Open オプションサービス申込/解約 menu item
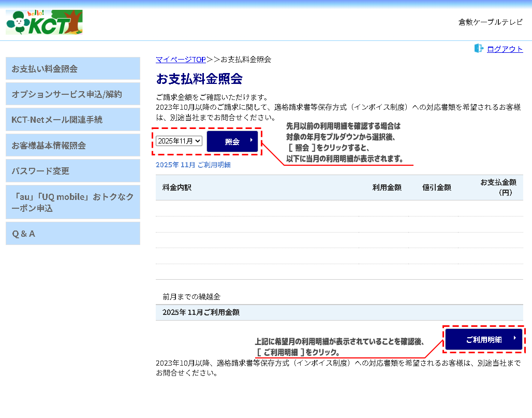Screen dimensions: 532x418 (x=73, y=94)
